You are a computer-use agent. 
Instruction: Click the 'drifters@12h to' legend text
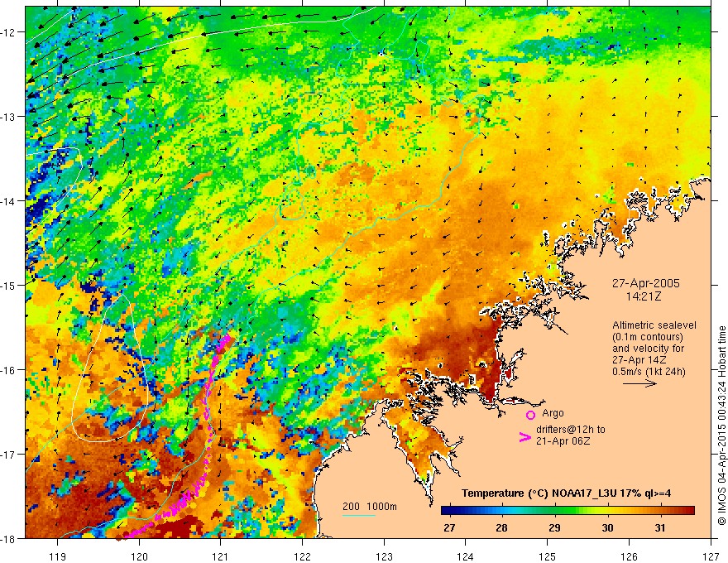(571, 430)
